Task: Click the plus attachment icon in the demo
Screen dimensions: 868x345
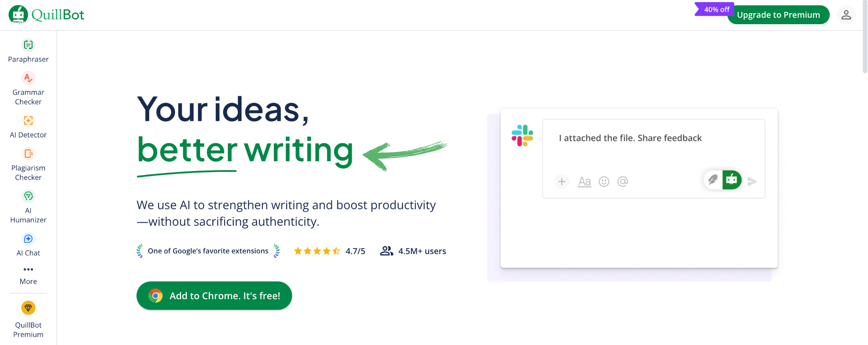Action: 562,182
